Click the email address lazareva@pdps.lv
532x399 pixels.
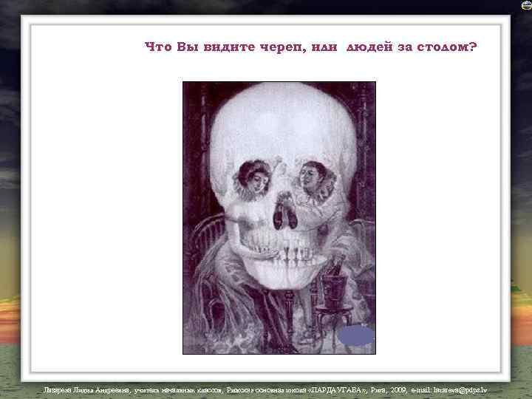point(460,390)
